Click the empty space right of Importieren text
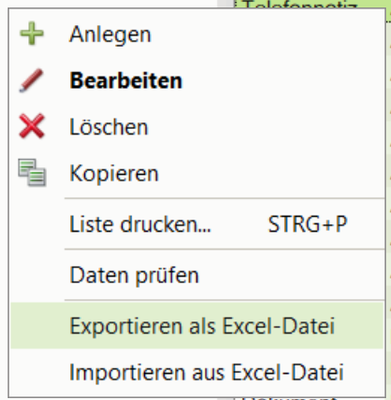This screenshot has height=400, width=391. pos(363,372)
